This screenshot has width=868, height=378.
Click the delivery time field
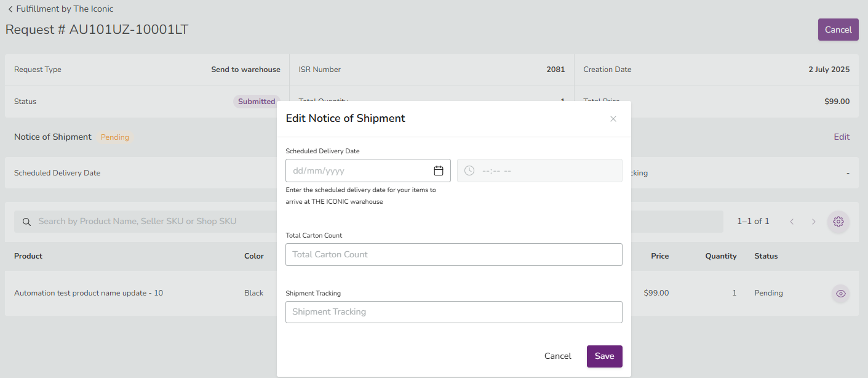547,171
